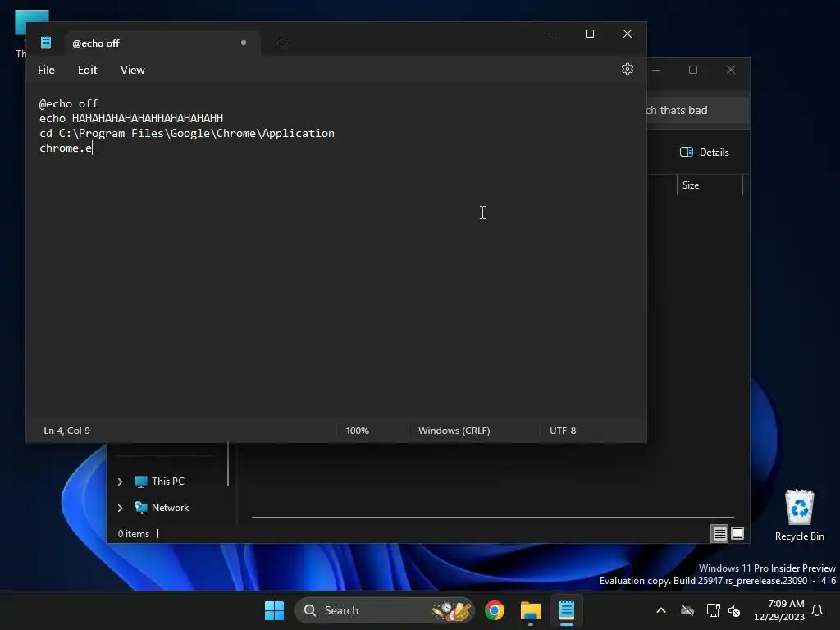Screen dimensions: 840x630
Task: Open the View menu in Notepad
Action: [132, 71]
